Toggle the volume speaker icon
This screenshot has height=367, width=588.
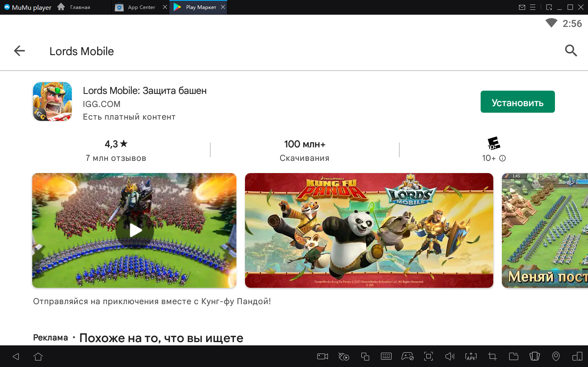point(450,356)
